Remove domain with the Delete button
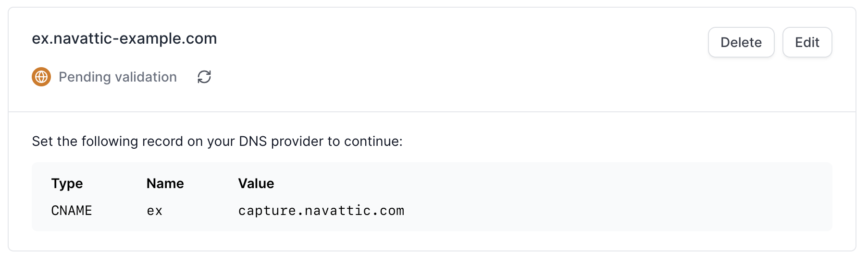This screenshot has height=262, width=868. click(741, 42)
